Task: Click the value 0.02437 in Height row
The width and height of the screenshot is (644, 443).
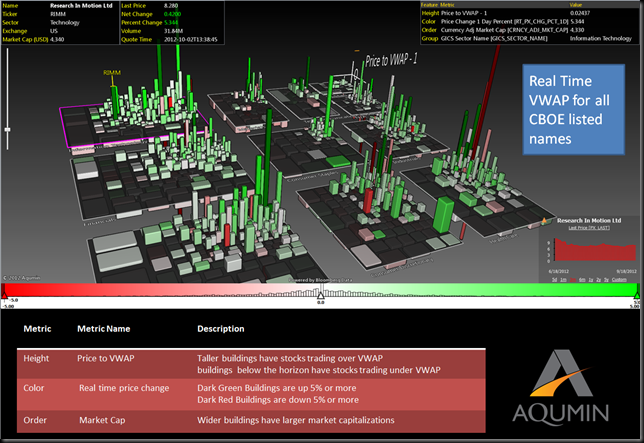Action: tap(580, 13)
